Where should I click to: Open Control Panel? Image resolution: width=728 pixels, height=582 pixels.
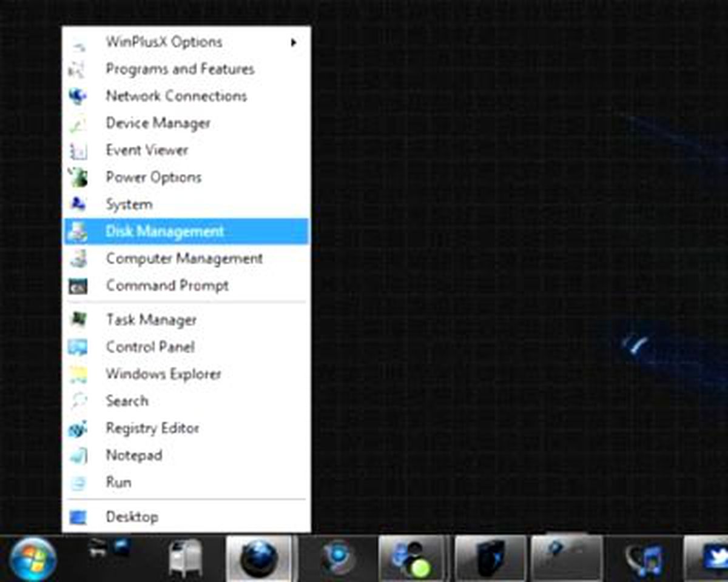tap(186, 347)
